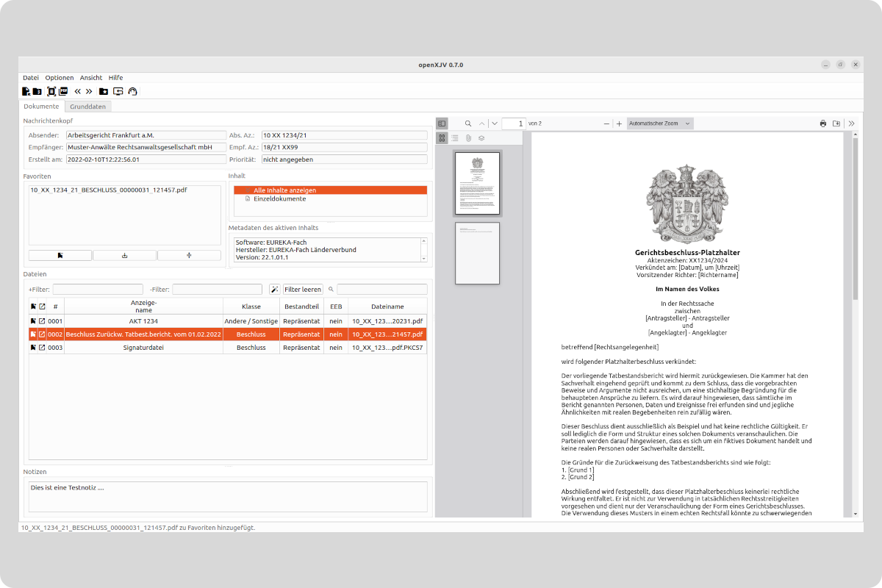882x588 pixels.
Task: Print the Gerichtsbeschluss PDF
Action: tap(822, 123)
